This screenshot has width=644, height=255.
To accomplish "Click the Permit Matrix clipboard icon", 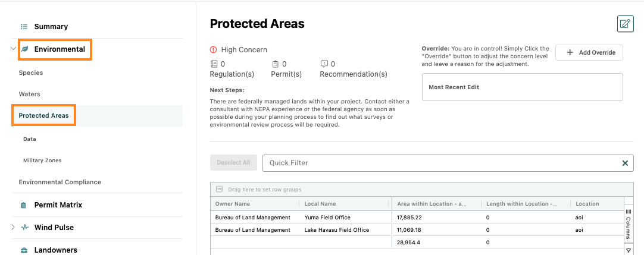I will tap(24, 204).
